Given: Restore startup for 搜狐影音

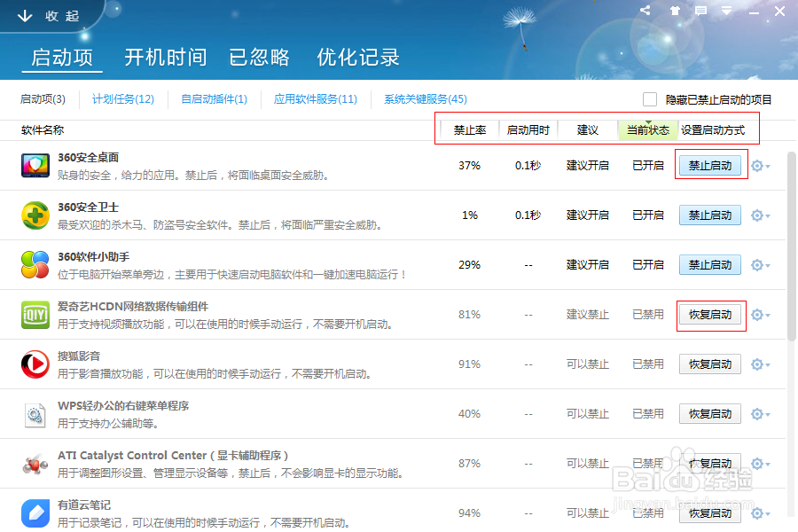Looking at the screenshot, I should [710, 364].
